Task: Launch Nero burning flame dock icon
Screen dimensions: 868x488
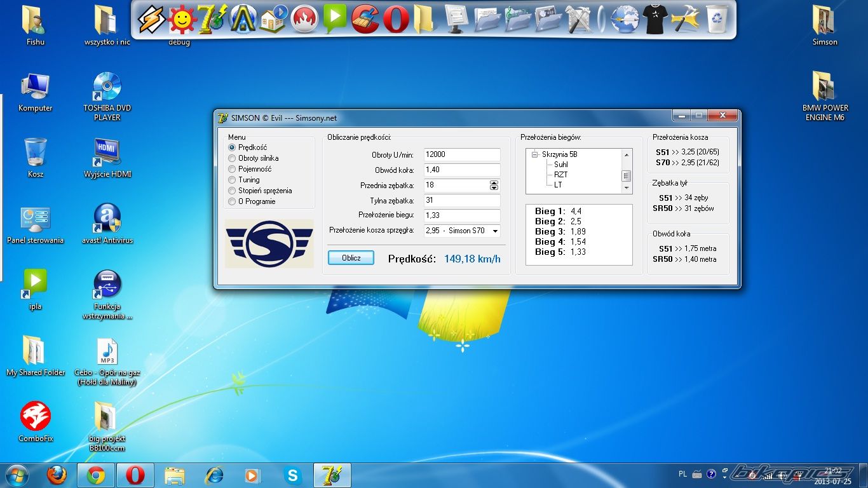Action: pyautogui.click(x=304, y=19)
